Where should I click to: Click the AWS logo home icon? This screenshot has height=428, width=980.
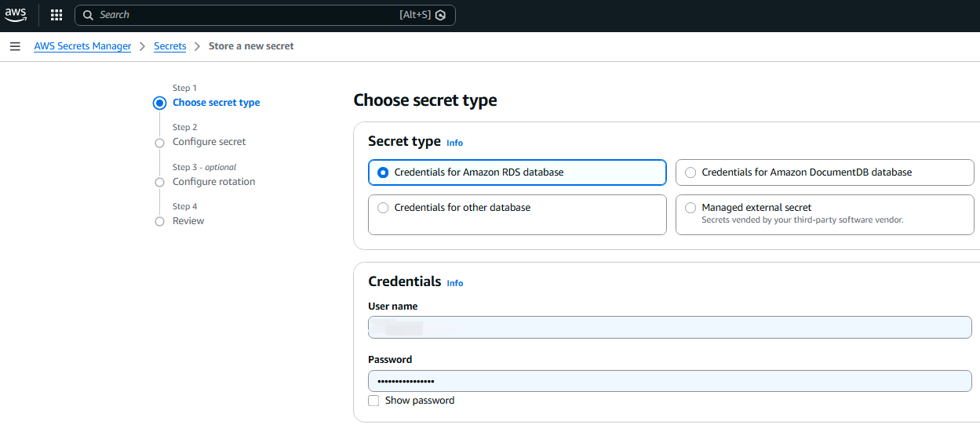(16, 14)
